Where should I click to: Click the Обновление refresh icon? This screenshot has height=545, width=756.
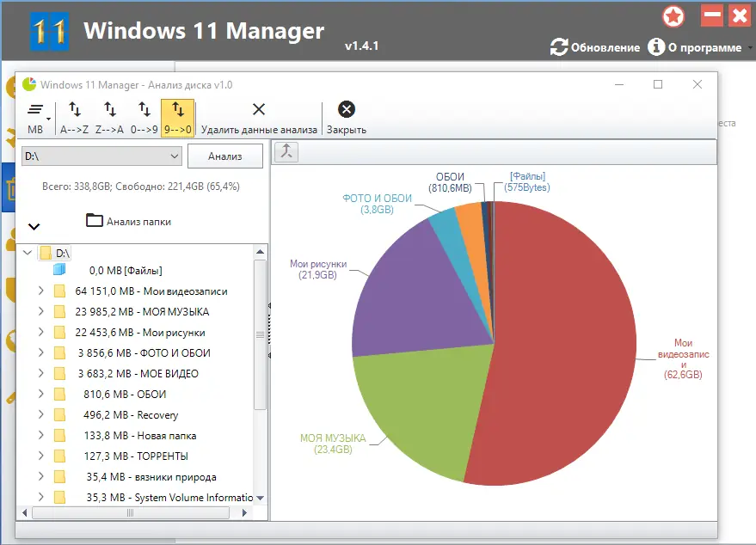tap(560, 48)
